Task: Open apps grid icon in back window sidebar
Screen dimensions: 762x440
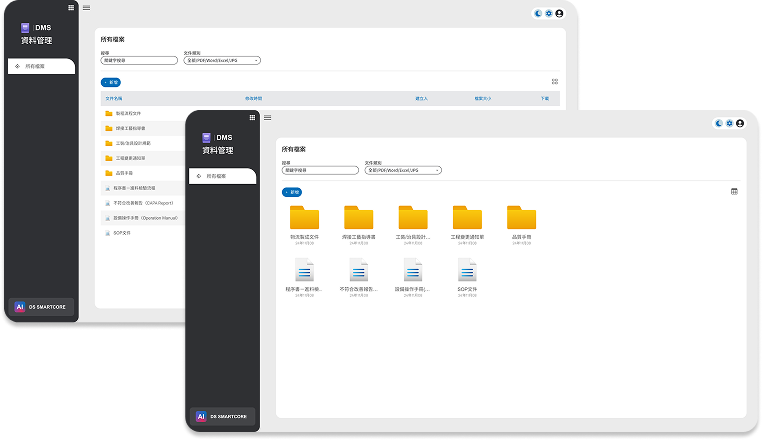Action: coord(71,7)
